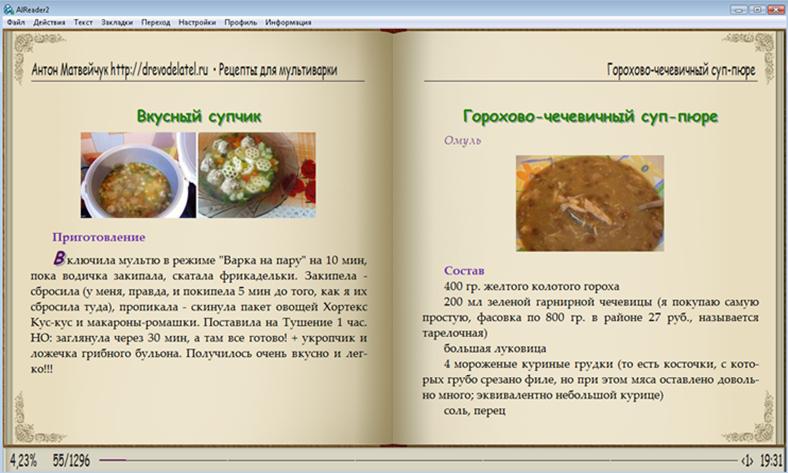Viewport: 788px width, 473px height.
Task: Open the Действия menu
Action: coord(49,21)
